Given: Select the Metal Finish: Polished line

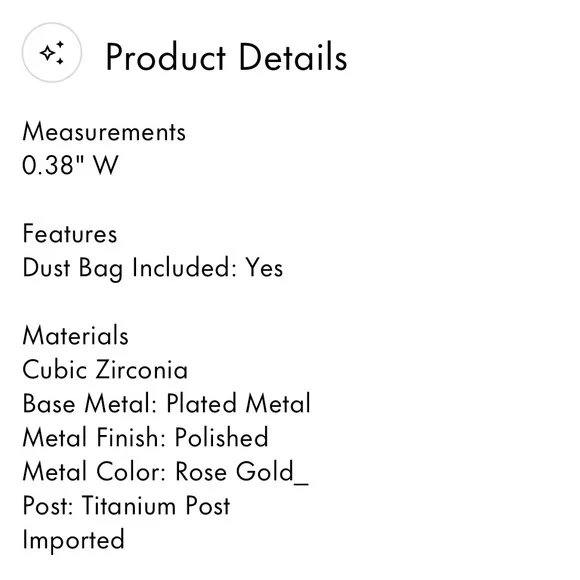Looking at the screenshot, I should [145, 437].
